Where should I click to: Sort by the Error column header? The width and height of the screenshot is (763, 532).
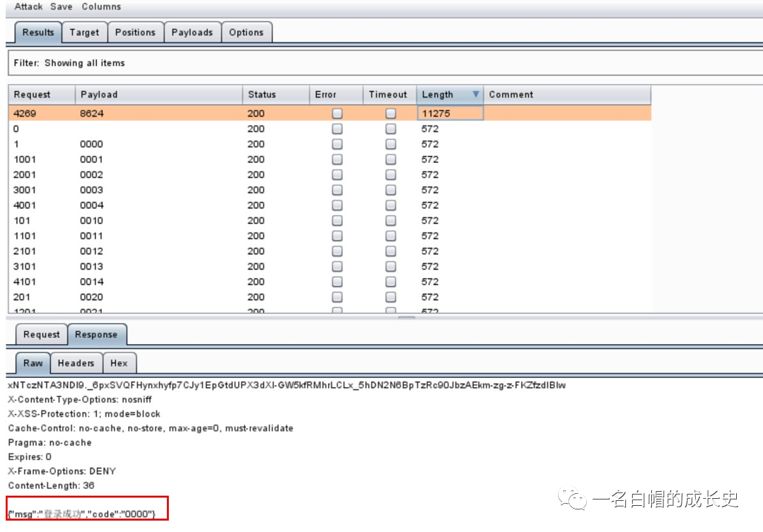coord(337,95)
